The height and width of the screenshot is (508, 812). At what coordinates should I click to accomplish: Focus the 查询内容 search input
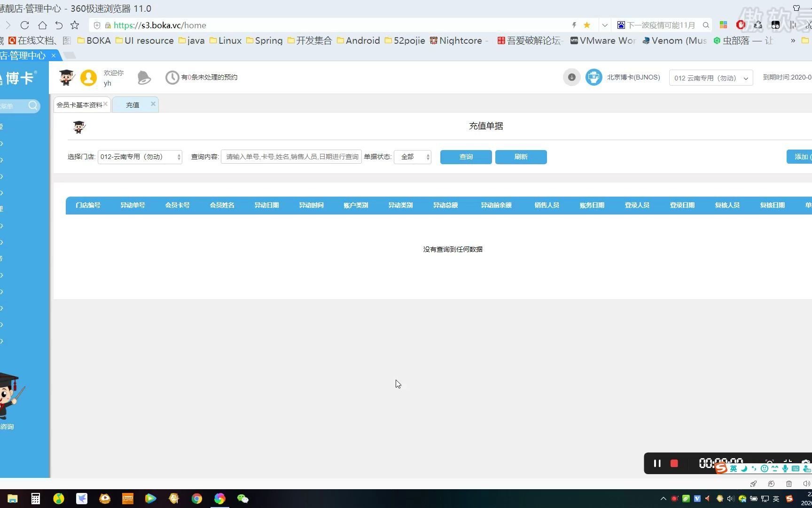click(291, 157)
